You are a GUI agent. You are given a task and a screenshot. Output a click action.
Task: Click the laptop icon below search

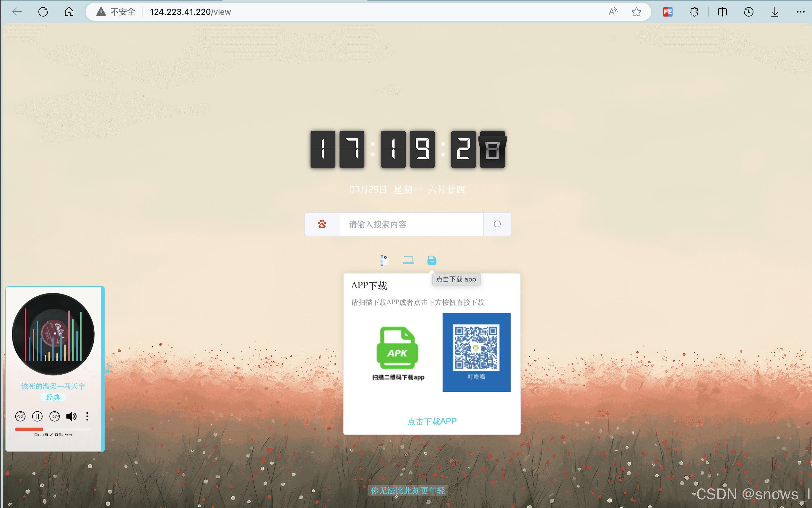coord(408,260)
